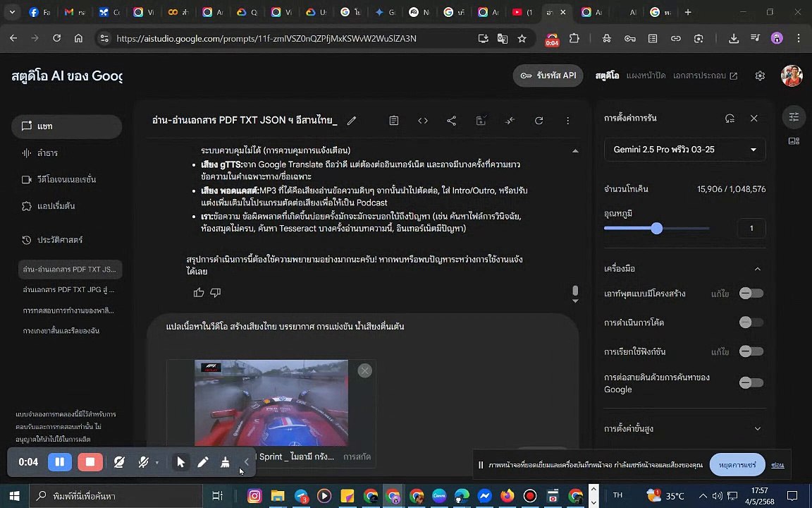
Task: Close the run settings panel
Action: [754, 119]
